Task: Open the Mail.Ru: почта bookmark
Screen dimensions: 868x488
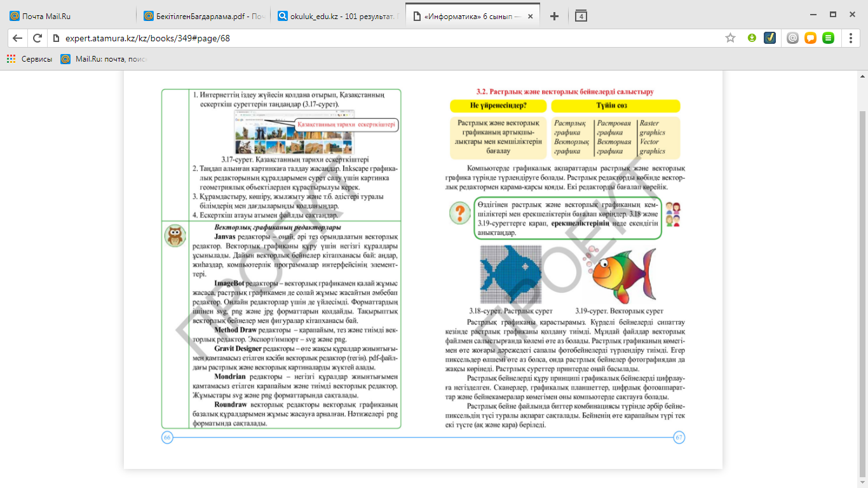Action: [104, 59]
